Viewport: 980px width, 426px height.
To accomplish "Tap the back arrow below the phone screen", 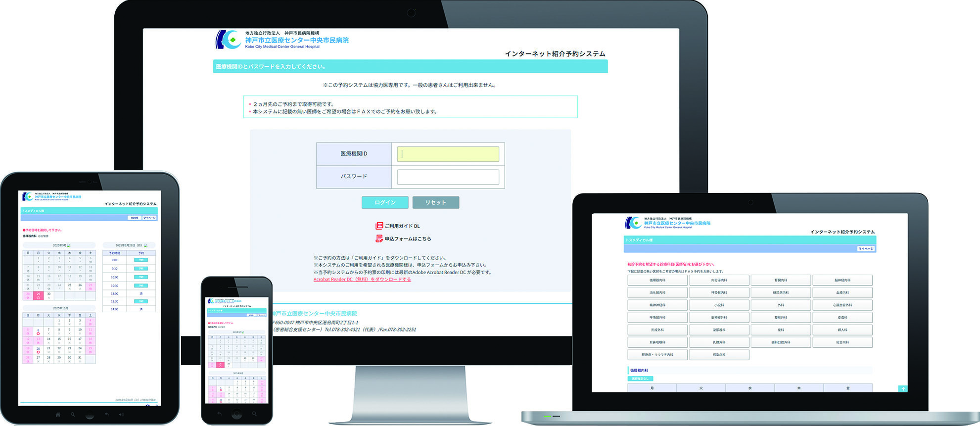I will [219, 413].
